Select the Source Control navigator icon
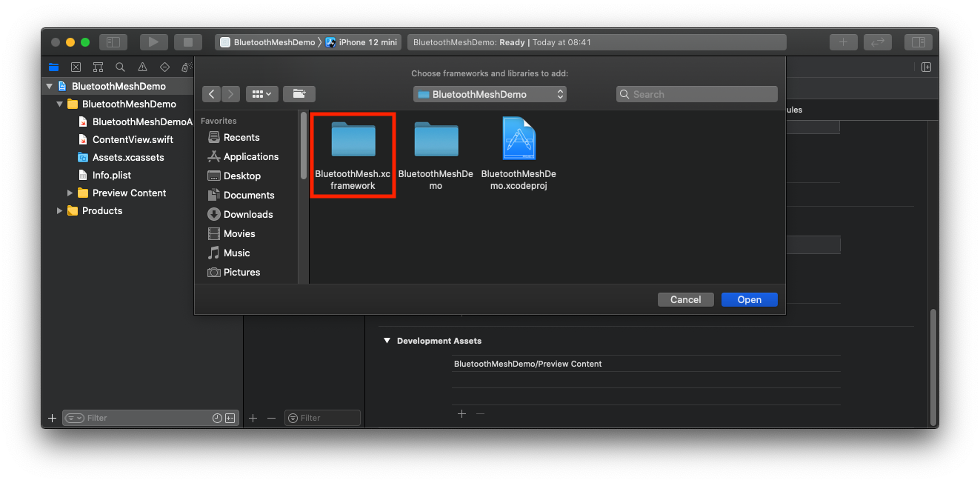 76,67
